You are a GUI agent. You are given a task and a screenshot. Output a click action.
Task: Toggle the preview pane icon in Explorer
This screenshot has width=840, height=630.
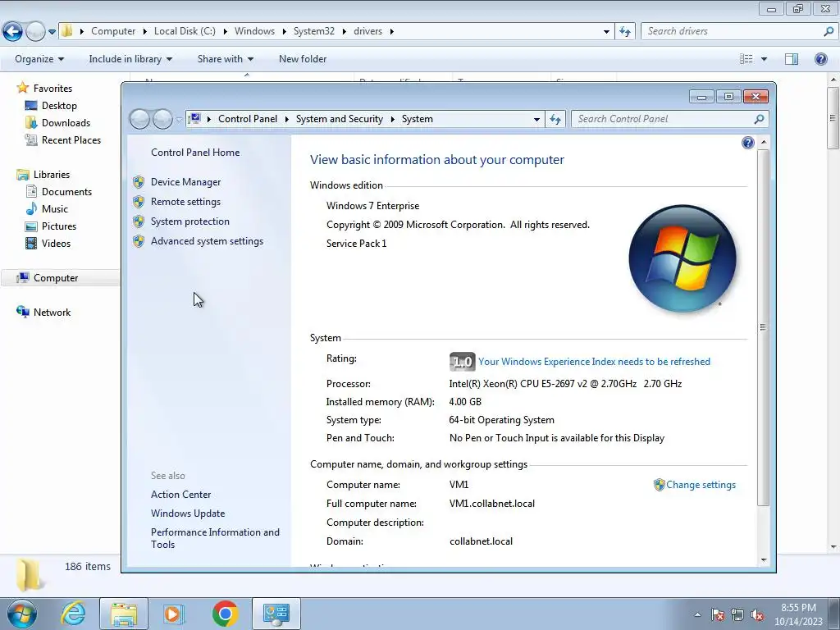tap(792, 59)
